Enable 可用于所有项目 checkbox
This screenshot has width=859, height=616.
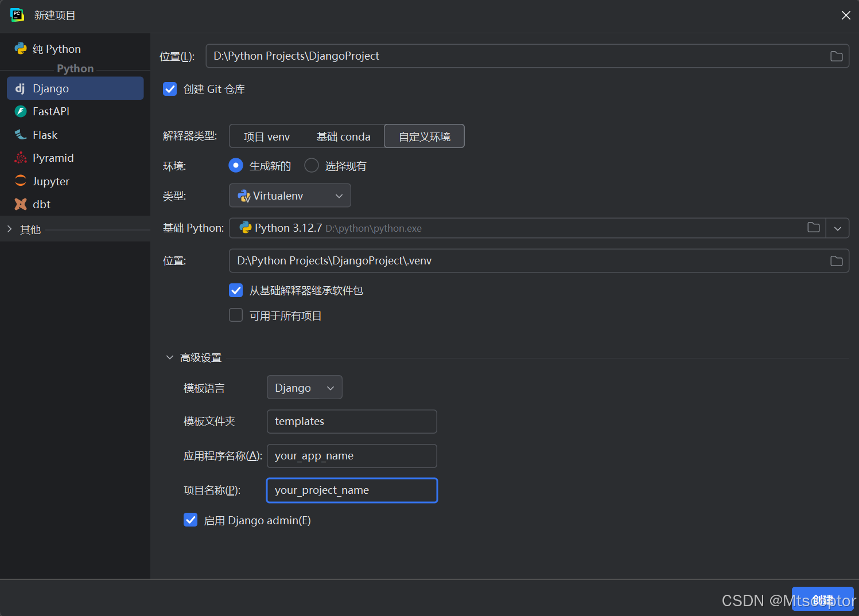pyautogui.click(x=236, y=315)
